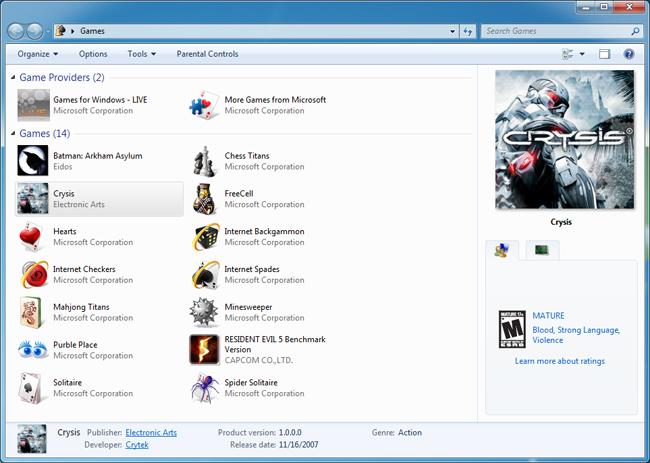Click the MATURE rating link

pyautogui.click(x=548, y=315)
